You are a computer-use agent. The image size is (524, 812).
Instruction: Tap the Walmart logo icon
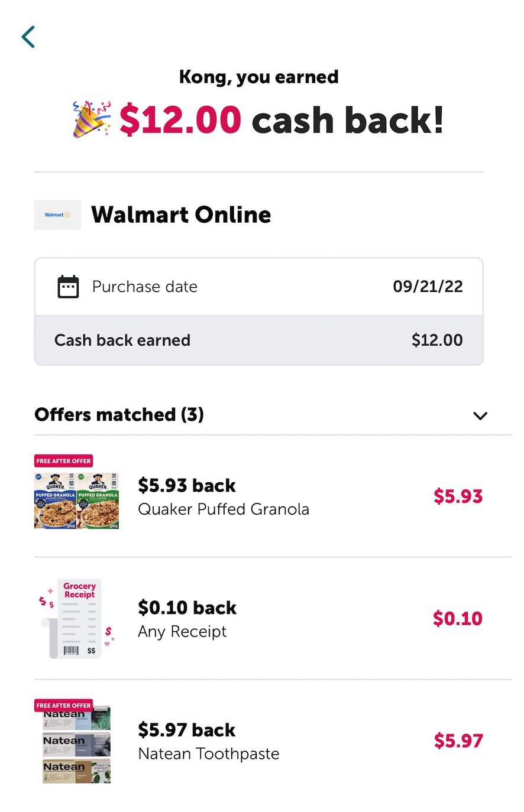(x=57, y=215)
